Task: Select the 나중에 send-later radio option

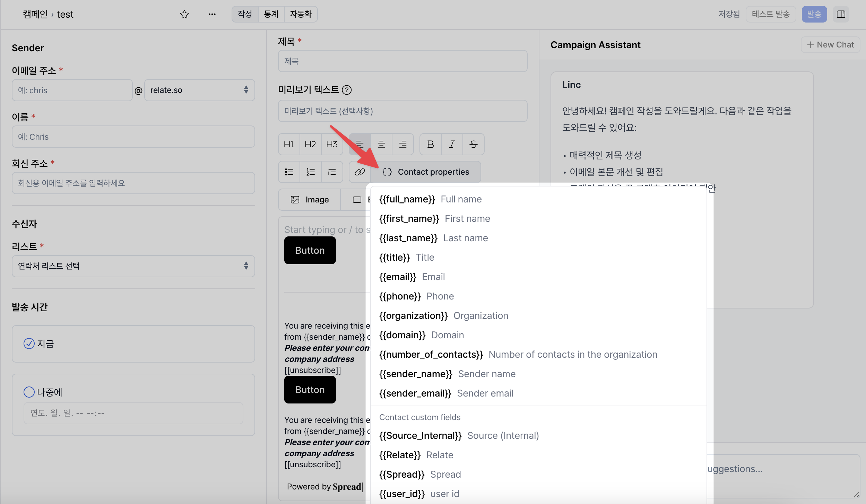Action: pyautogui.click(x=29, y=392)
